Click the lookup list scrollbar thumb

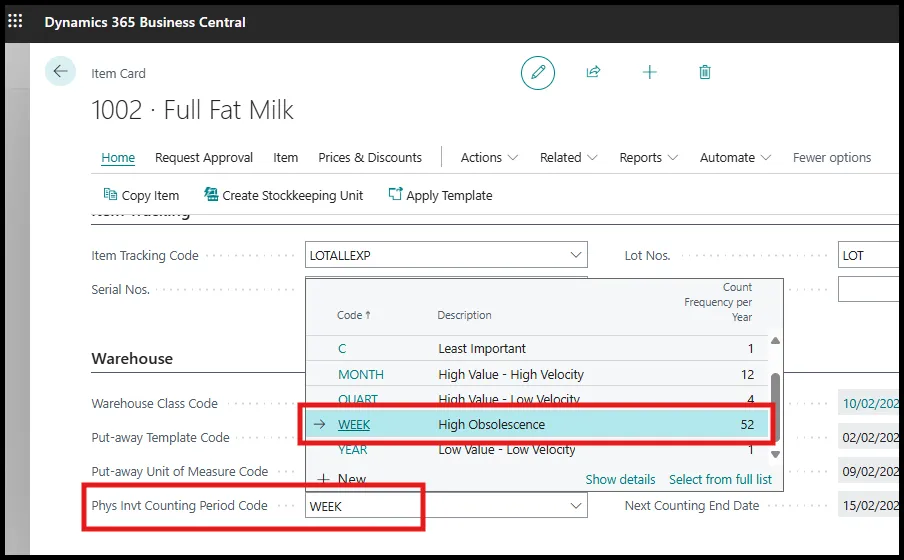click(775, 407)
